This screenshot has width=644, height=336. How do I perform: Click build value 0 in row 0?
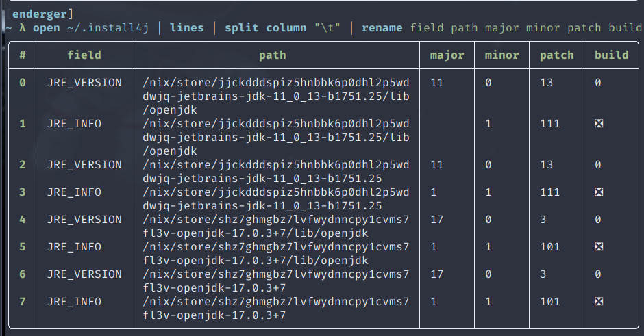coord(598,83)
